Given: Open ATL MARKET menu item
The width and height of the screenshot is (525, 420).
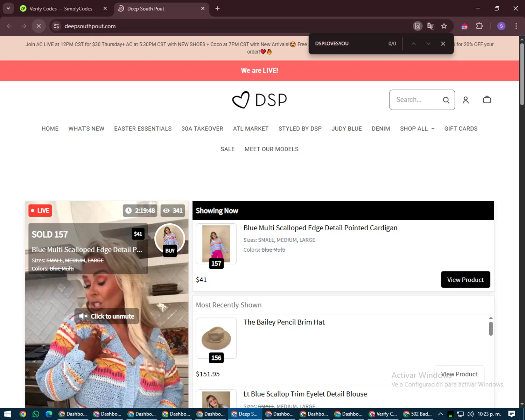Looking at the screenshot, I should pyautogui.click(x=251, y=129).
